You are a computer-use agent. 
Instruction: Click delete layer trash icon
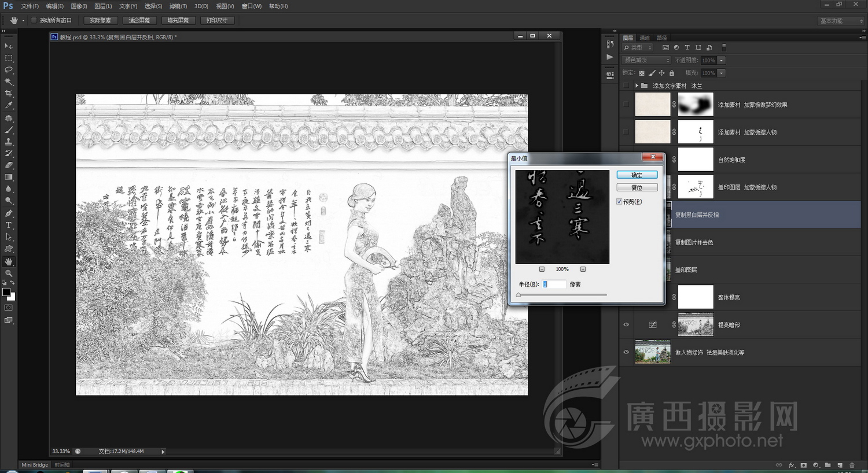(x=852, y=465)
